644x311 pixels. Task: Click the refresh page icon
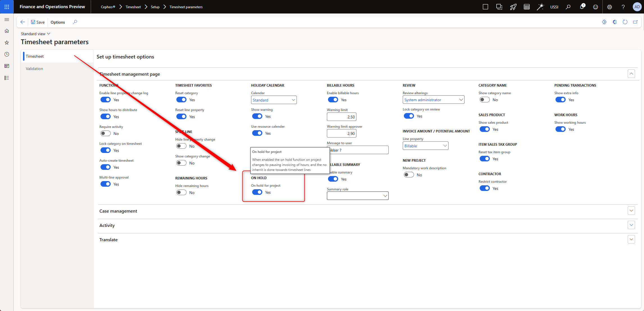(x=625, y=22)
